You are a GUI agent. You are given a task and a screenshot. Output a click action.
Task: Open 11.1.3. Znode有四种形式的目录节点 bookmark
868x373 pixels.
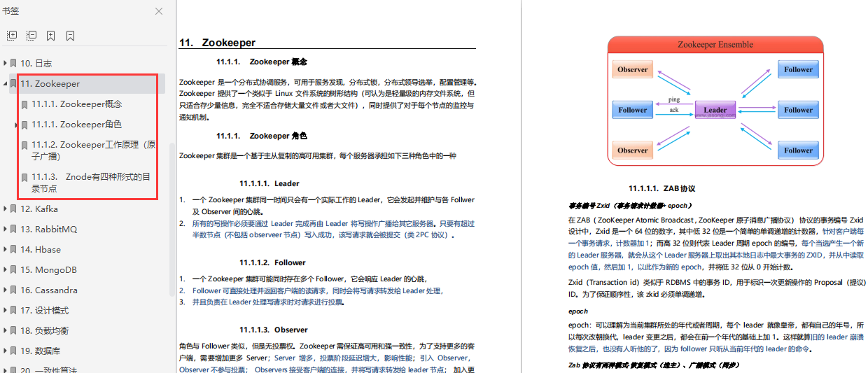[x=91, y=183]
